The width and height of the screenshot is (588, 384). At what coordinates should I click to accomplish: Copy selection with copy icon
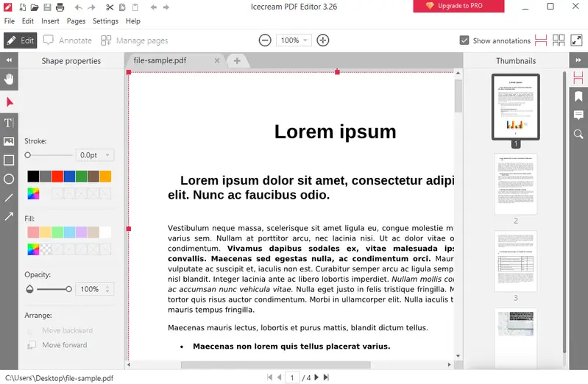click(122, 7)
